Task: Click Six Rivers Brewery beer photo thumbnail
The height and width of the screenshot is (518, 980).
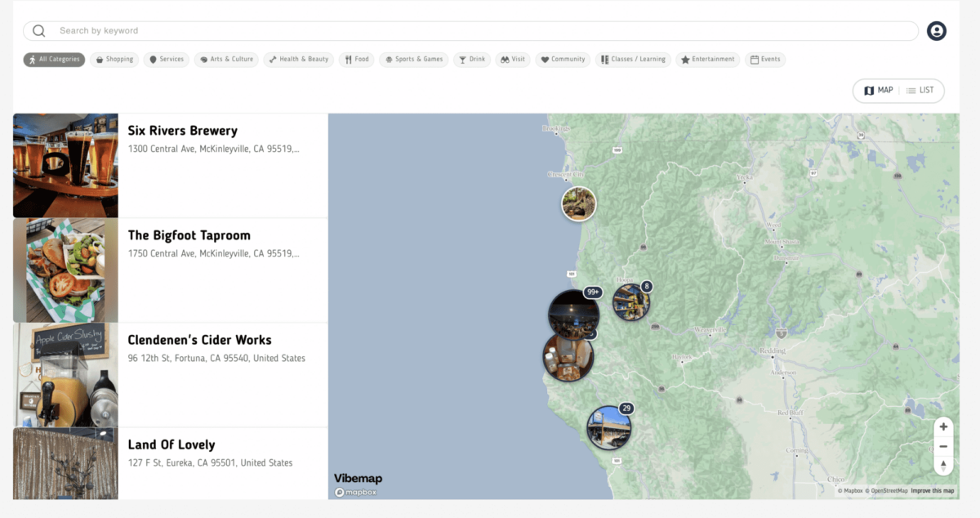Action: click(x=65, y=166)
